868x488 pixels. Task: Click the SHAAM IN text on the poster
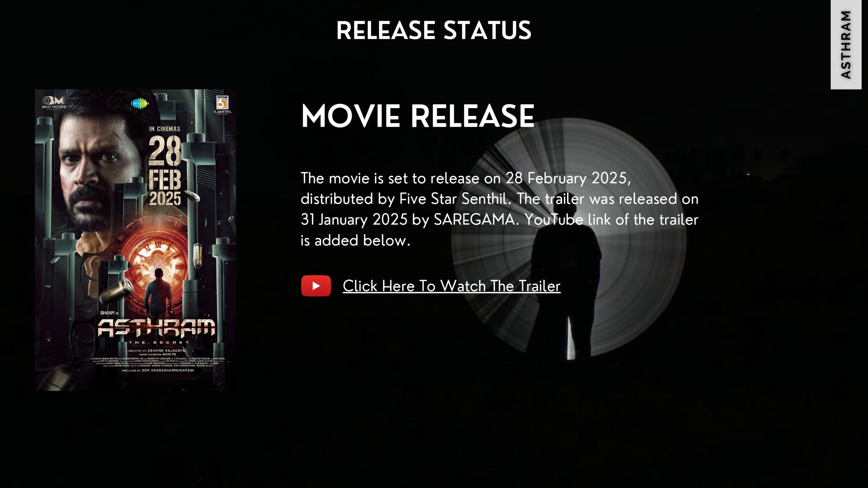pos(109,313)
